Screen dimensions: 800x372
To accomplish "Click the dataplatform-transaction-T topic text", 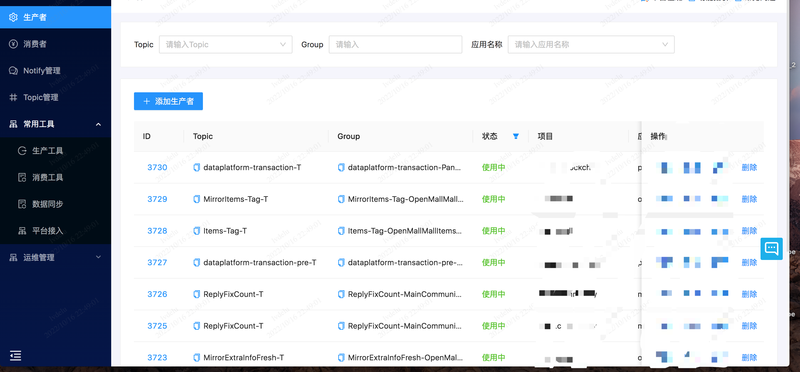I will coord(252,167).
